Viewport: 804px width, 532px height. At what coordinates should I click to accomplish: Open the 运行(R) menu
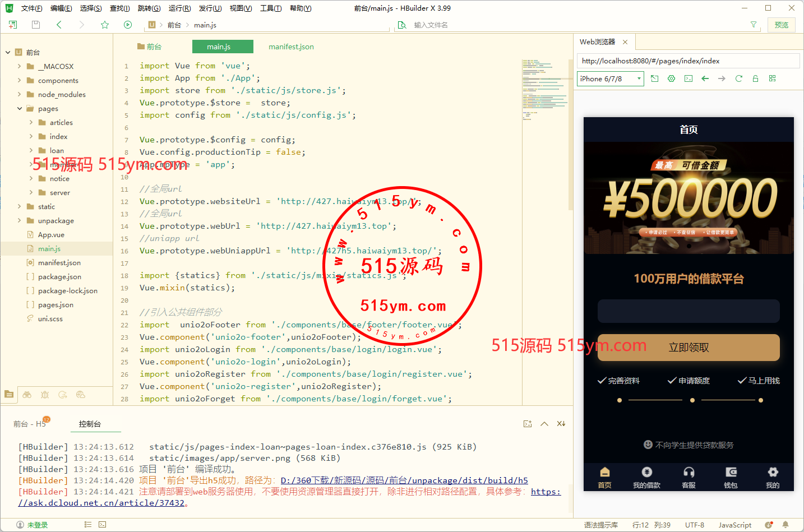tap(179, 8)
